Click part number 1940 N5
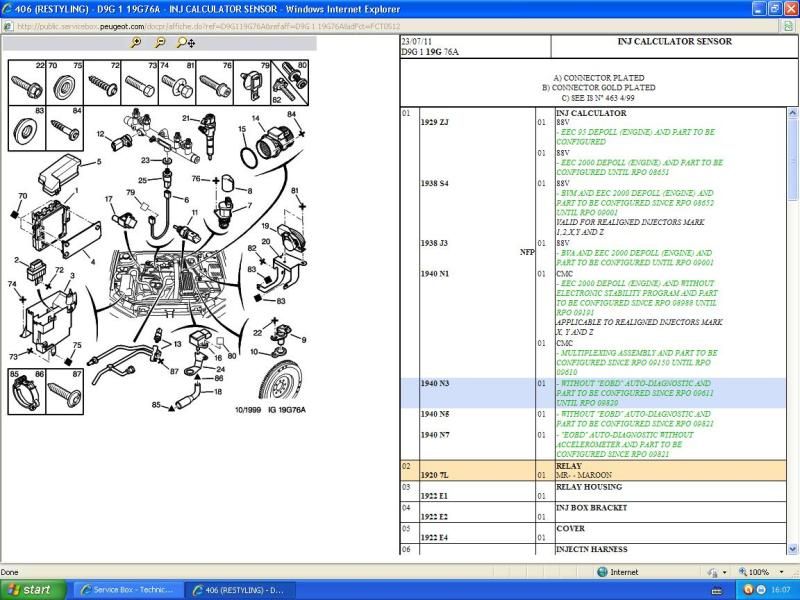The width and height of the screenshot is (800, 600). pyautogui.click(x=434, y=414)
